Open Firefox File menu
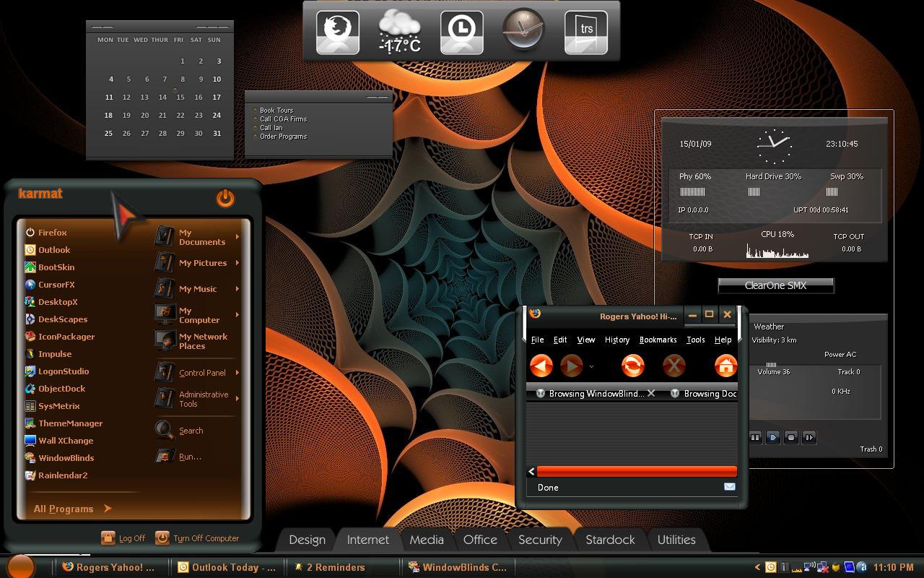This screenshot has width=924, height=578. [538, 340]
